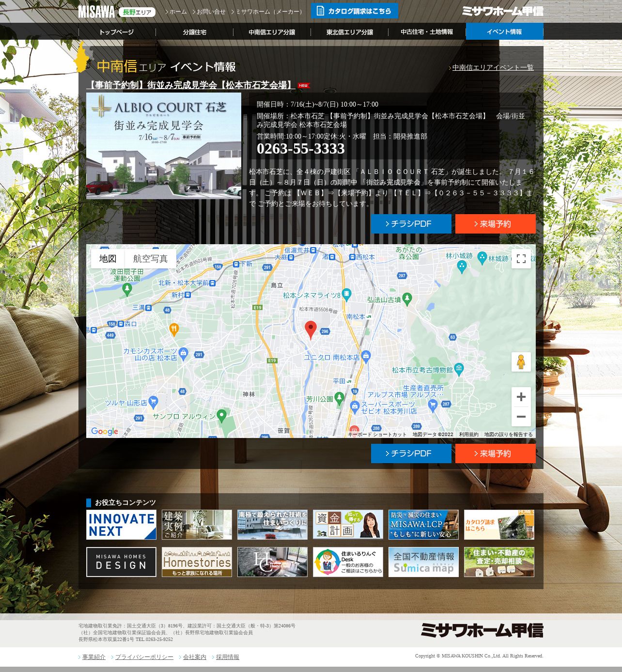Select 中南信エリア分譲 navigation item

(x=272, y=32)
